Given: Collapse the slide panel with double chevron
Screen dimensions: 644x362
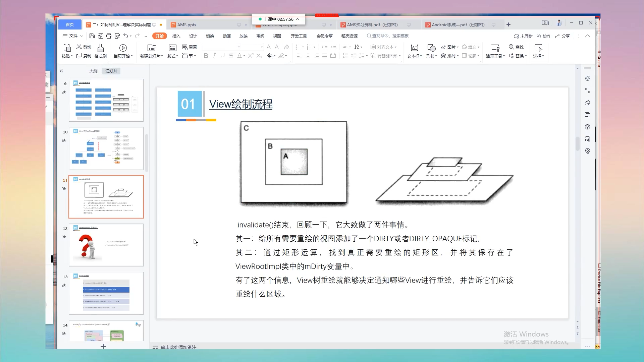Looking at the screenshot, I should click(61, 71).
